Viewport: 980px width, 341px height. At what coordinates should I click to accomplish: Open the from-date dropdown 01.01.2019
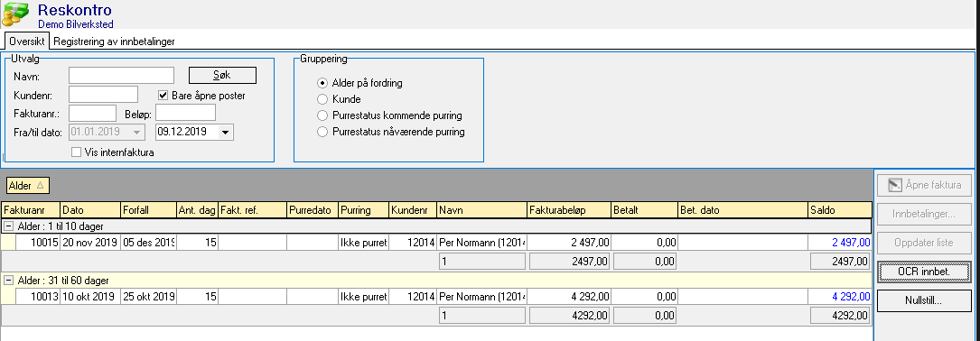pos(137,133)
